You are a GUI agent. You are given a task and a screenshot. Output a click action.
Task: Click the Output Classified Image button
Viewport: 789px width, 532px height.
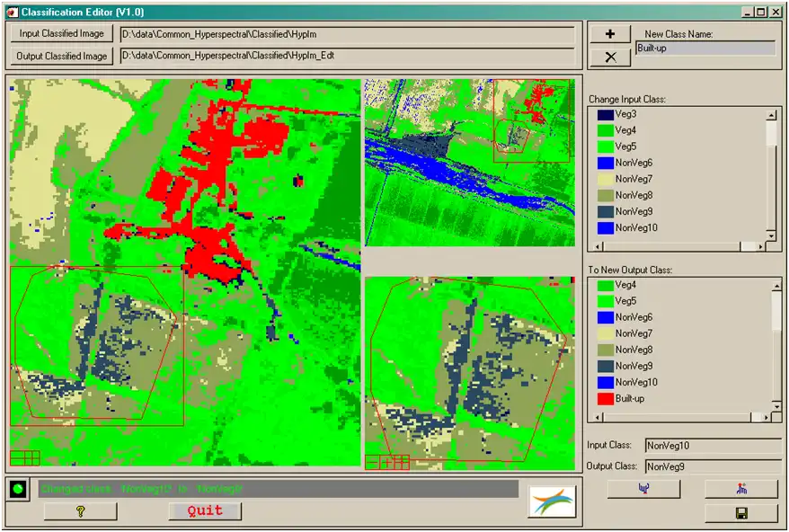[x=62, y=56]
